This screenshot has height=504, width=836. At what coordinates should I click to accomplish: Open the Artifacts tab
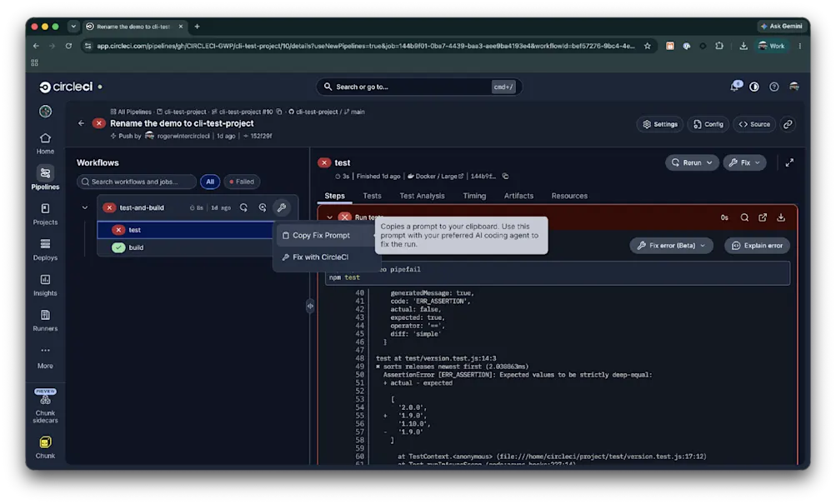[x=518, y=196]
